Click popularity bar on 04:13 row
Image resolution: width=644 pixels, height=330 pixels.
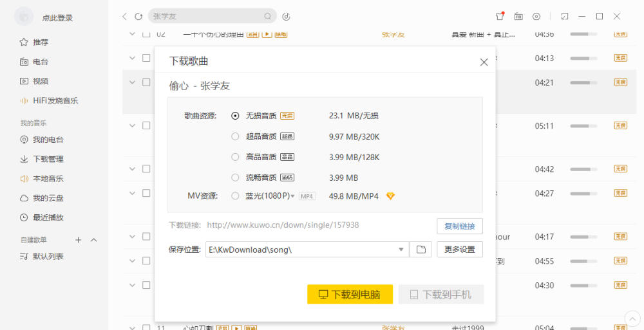[x=583, y=59]
